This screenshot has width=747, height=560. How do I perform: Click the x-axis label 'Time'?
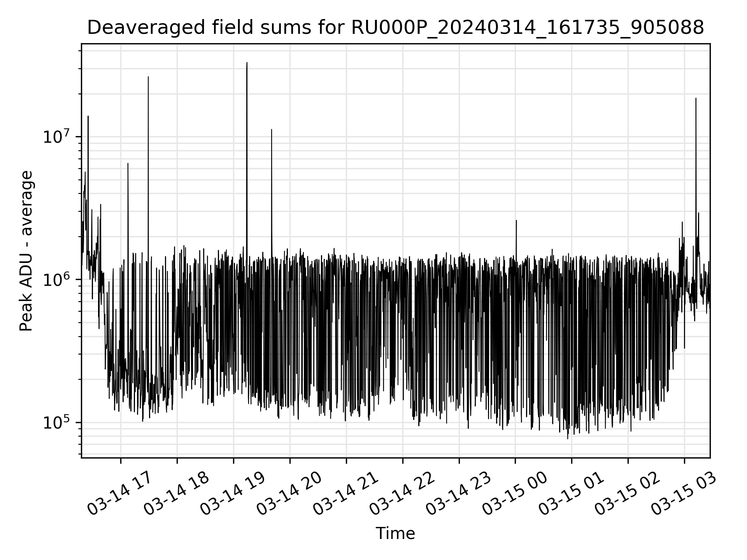pyautogui.click(x=395, y=534)
